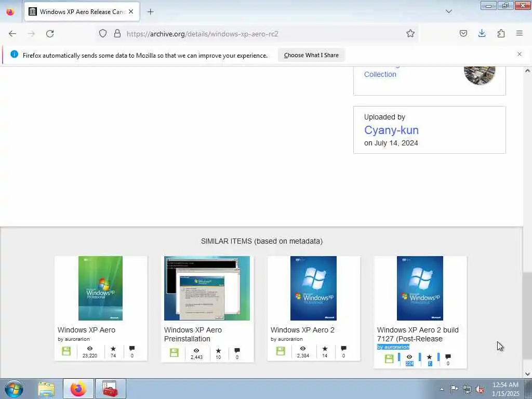Click the views eye icon above 23,220
Viewport: 532px width, 399px height.
(89, 349)
